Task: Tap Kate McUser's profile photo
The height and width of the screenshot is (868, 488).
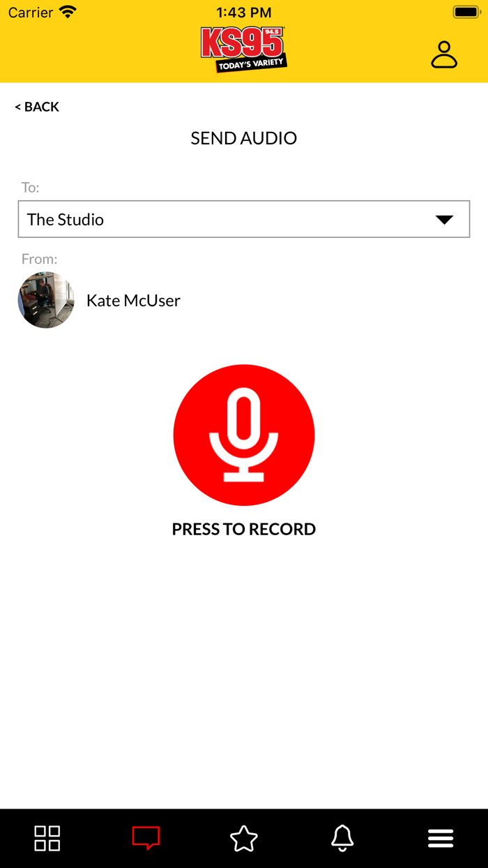Action: [x=46, y=300]
